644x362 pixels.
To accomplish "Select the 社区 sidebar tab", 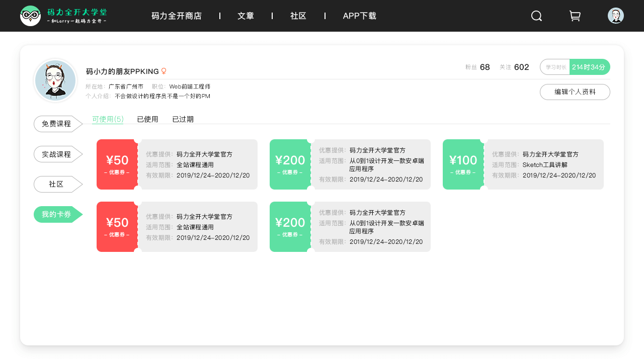I will point(56,184).
